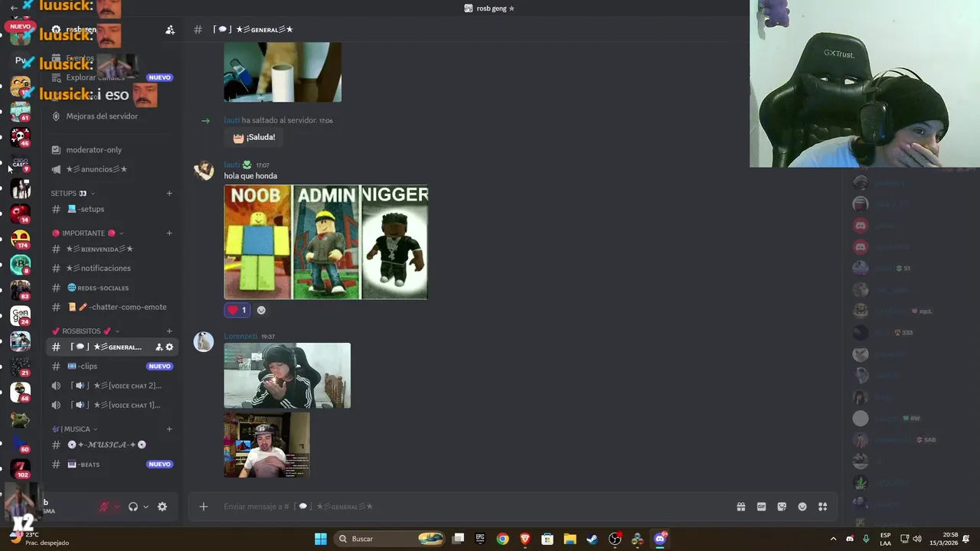Screen dimensions: 980x551
Task: Toggle the heart reaction with count 1
Action: [237, 310]
